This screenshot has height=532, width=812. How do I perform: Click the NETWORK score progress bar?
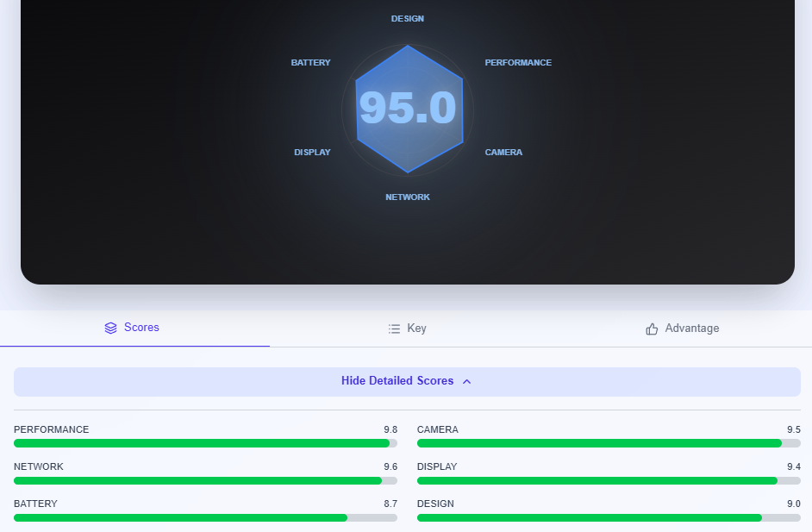pyautogui.click(x=206, y=481)
